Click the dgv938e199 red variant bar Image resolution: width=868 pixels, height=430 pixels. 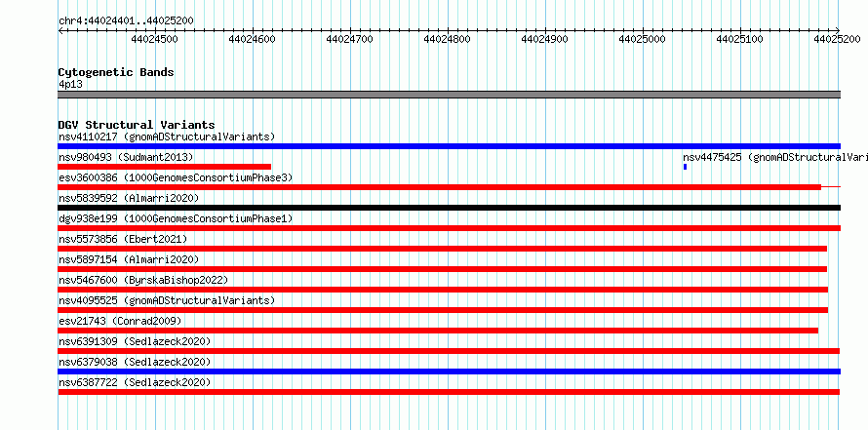tap(449, 228)
